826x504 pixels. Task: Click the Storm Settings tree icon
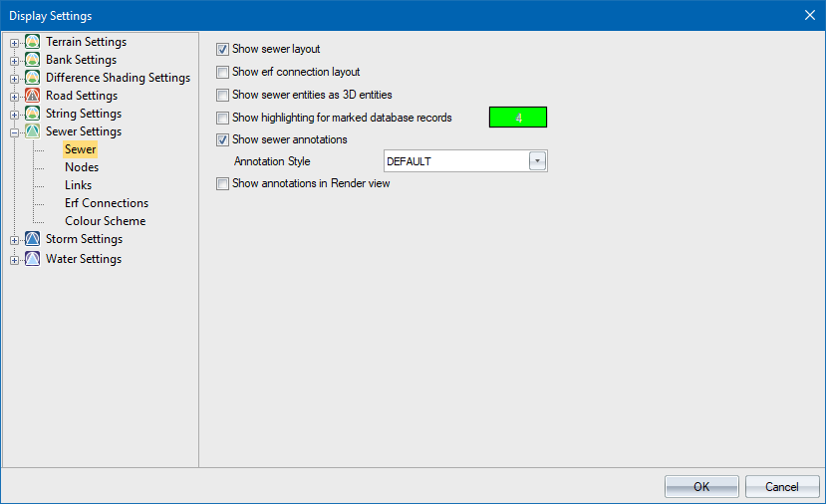click(x=32, y=239)
